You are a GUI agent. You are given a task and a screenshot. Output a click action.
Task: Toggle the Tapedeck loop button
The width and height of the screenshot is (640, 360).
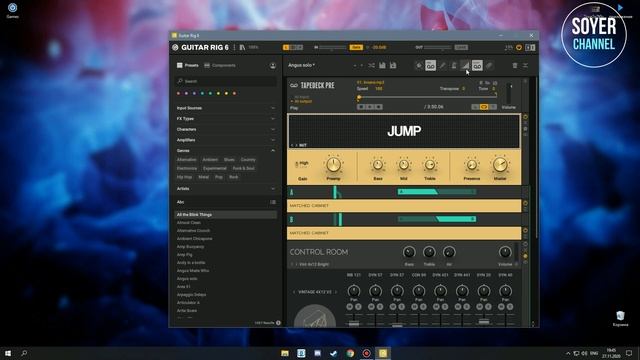484,107
